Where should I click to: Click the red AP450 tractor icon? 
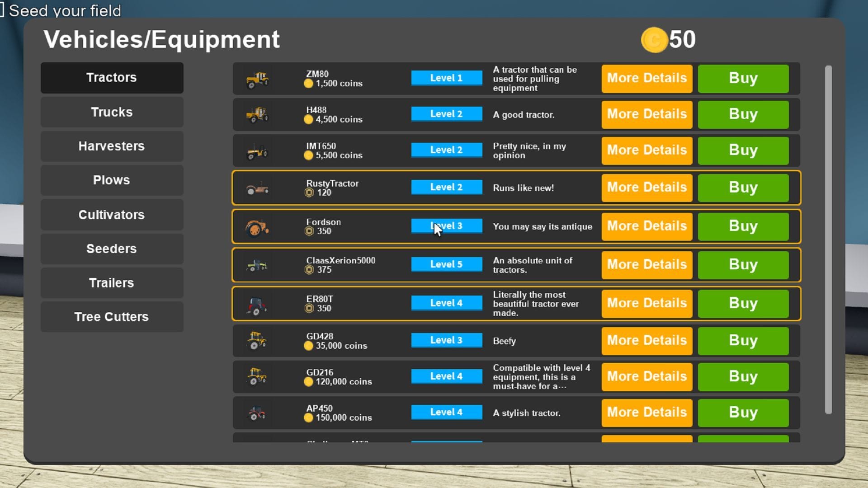point(257,413)
